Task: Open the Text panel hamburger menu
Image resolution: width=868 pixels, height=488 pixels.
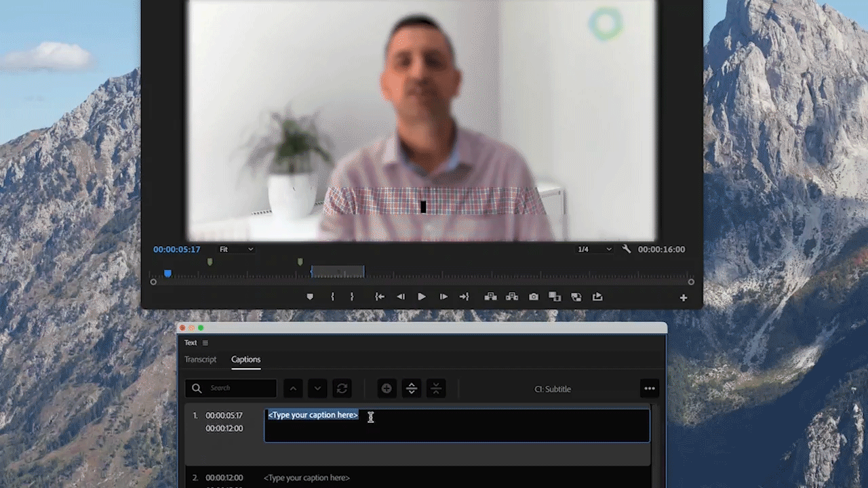Action: tap(205, 343)
